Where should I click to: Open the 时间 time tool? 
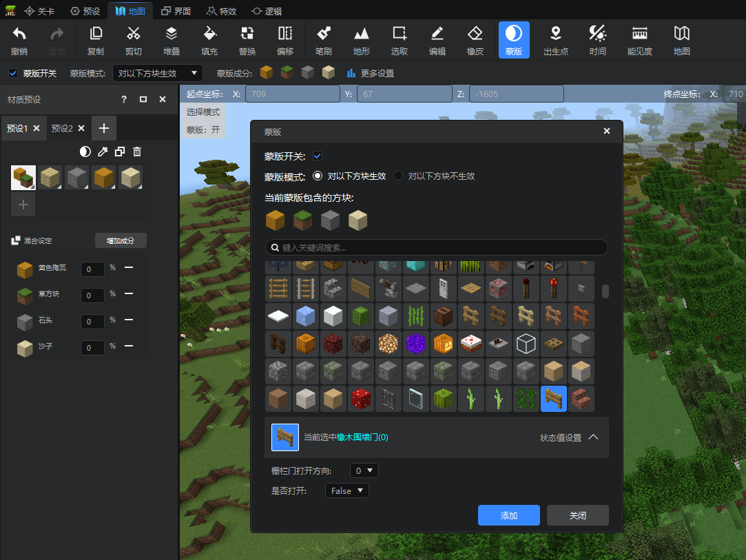[x=598, y=40]
